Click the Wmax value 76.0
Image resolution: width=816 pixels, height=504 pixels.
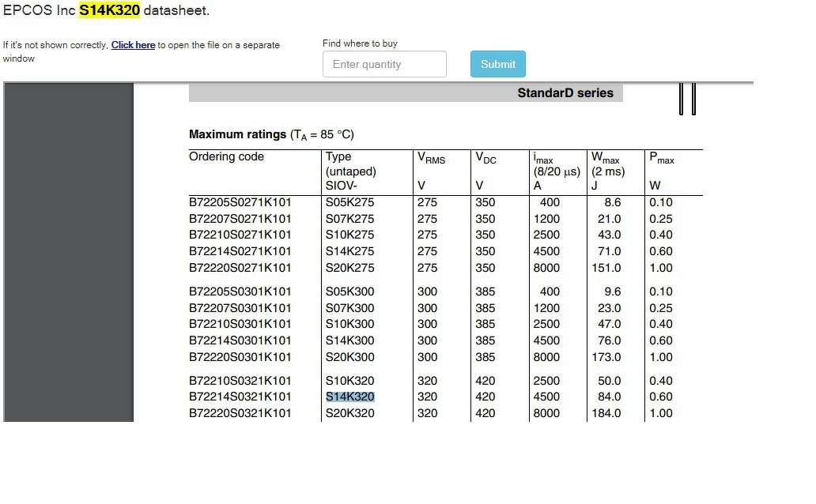610,340
